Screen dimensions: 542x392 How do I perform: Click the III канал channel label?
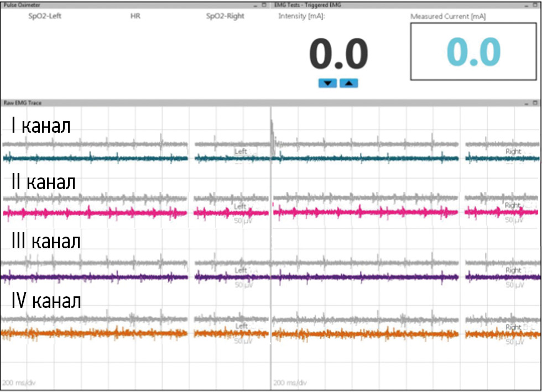click(46, 241)
